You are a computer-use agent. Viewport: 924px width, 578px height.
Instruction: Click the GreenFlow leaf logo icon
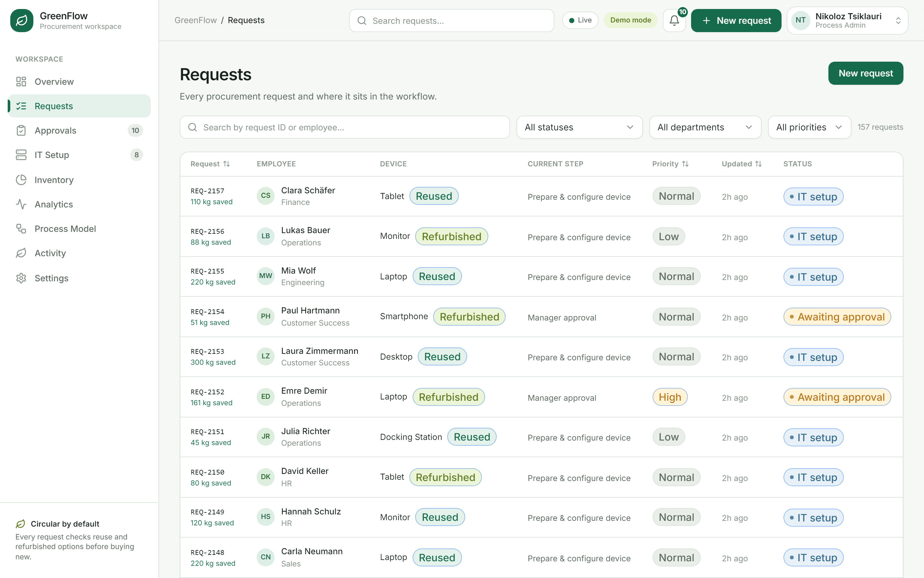pos(22,20)
